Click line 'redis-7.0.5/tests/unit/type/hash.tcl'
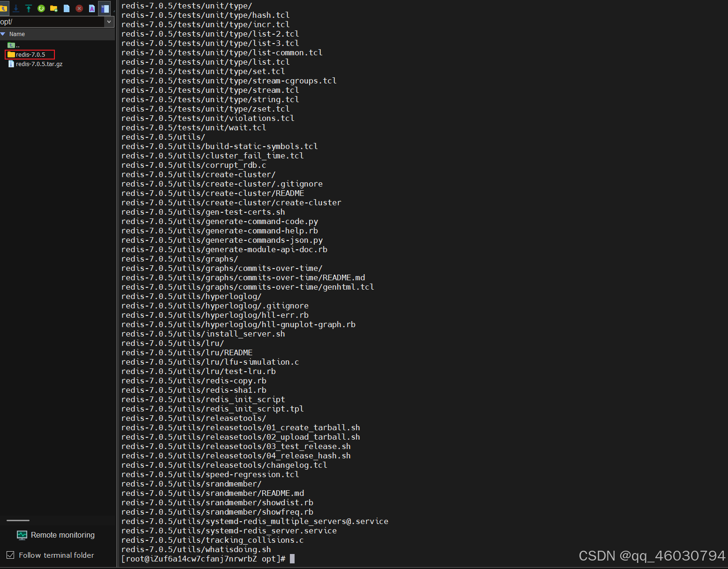728x569 pixels. 205,15
